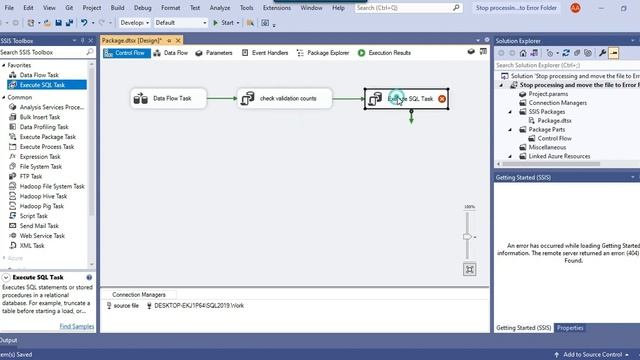
Task: Click search magnifier in SSIS Toolbox
Action: tap(90, 52)
